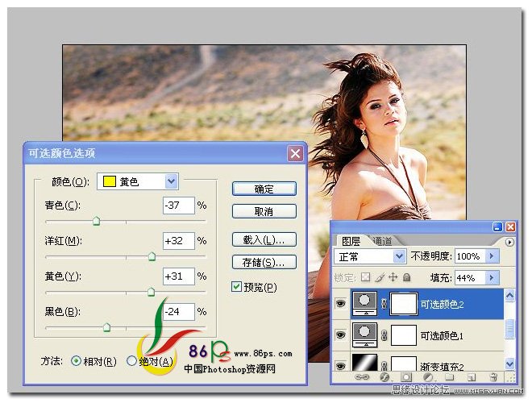Click the 黄色 value field showing +31
Screen dimensions: 532x403
click(179, 276)
